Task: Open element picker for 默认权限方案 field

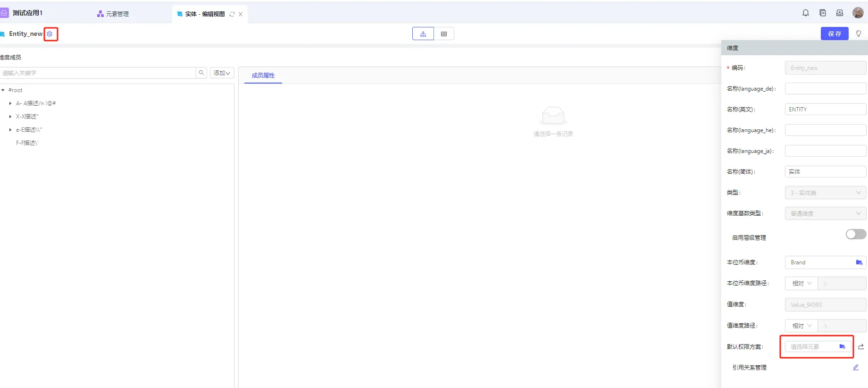Action: 843,346
